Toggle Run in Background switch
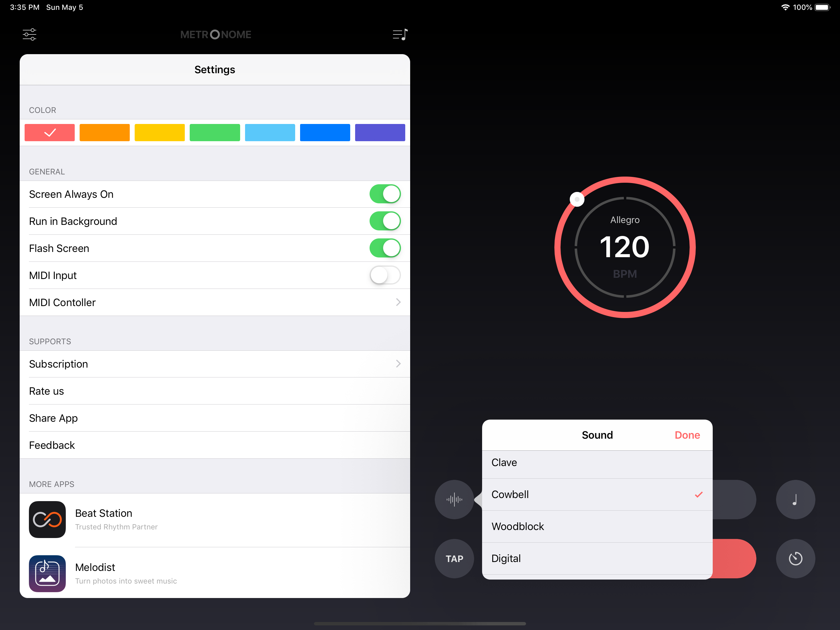Screen dimensions: 840x630 click(385, 221)
